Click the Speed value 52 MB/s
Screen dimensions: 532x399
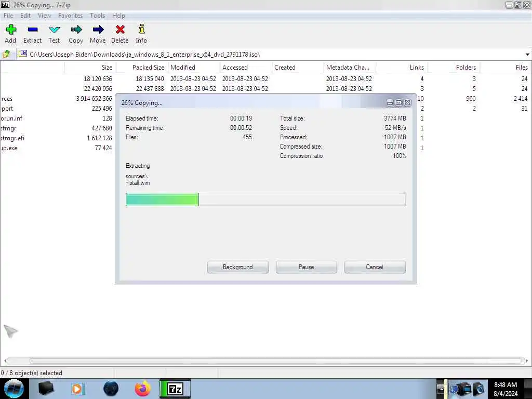pyautogui.click(x=395, y=128)
